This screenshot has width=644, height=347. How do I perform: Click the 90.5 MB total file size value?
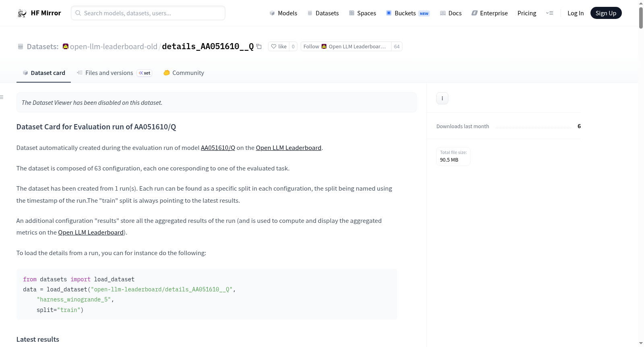(449, 160)
